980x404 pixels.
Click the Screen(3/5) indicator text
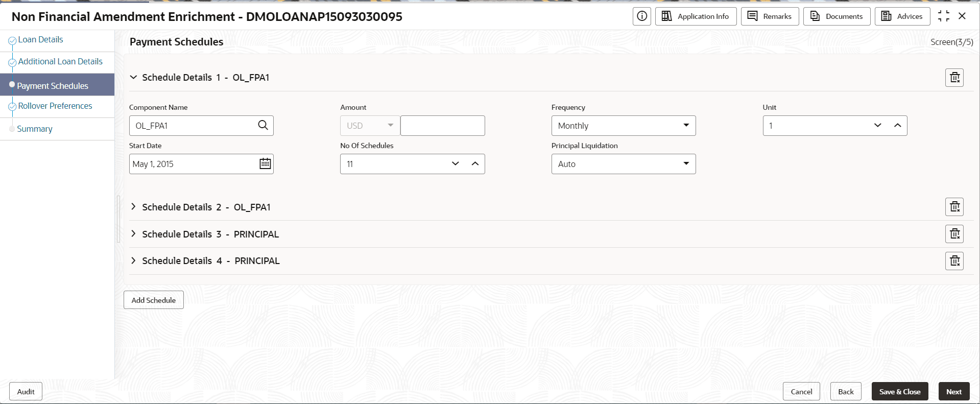952,42
